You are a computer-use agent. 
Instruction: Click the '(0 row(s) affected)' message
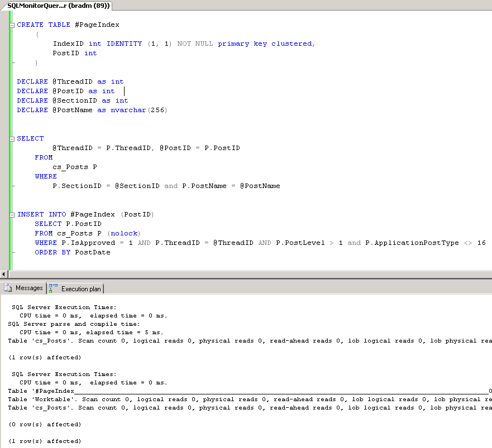[45, 425]
